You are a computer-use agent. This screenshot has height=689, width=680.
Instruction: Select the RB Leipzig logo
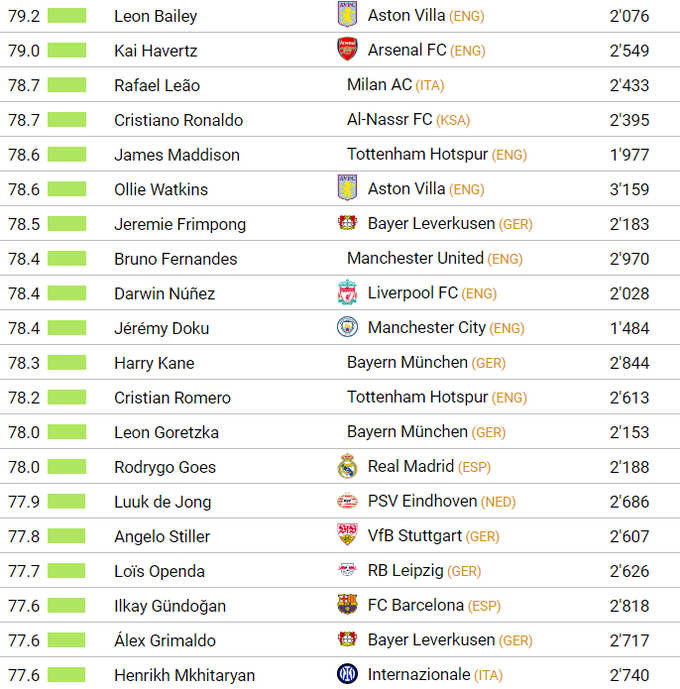pos(347,570)
